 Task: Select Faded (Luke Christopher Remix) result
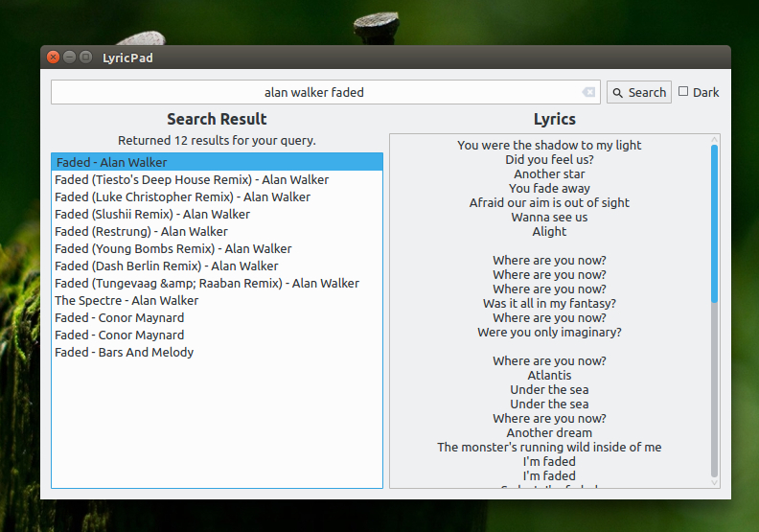coord(217,197)
